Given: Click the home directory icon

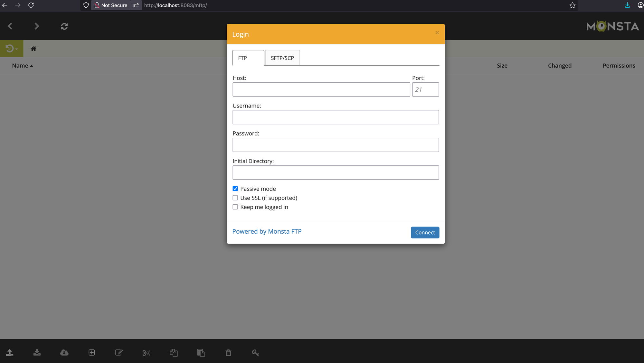Looking at the screenshot, I should coord(33,49).
